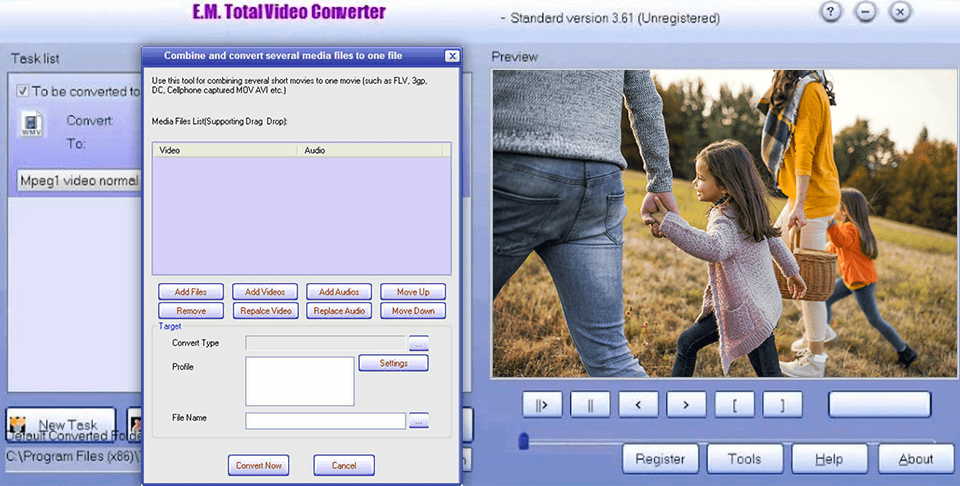Cancel the combine dialog
The width and height of the screenshot is (960, 486).
pos(344,465)
